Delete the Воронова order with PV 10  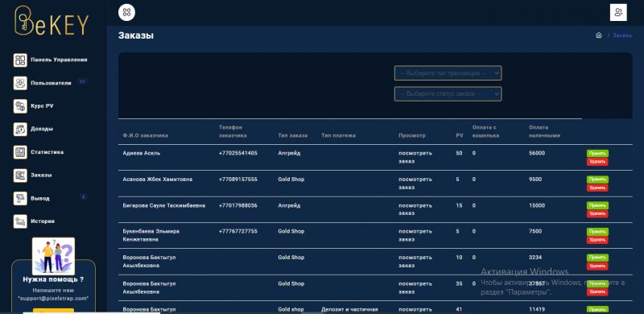click(x=597, y=266)
